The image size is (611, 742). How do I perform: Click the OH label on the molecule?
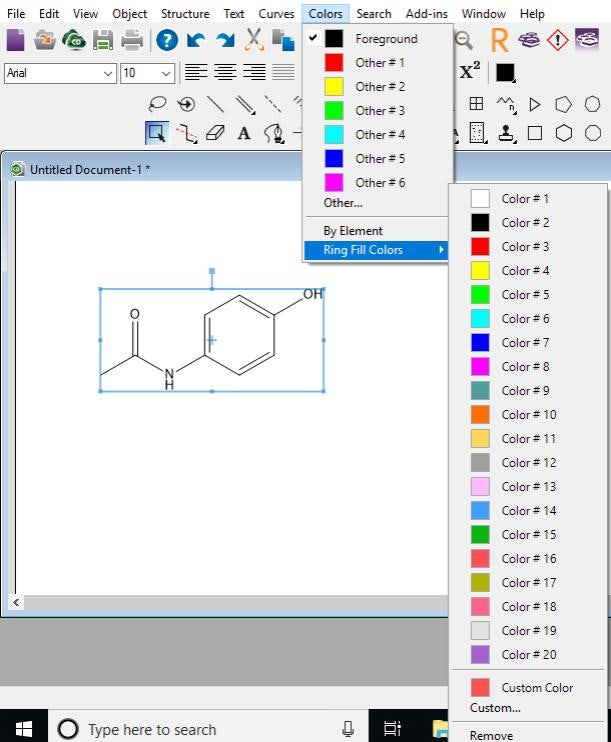(312, 294)
